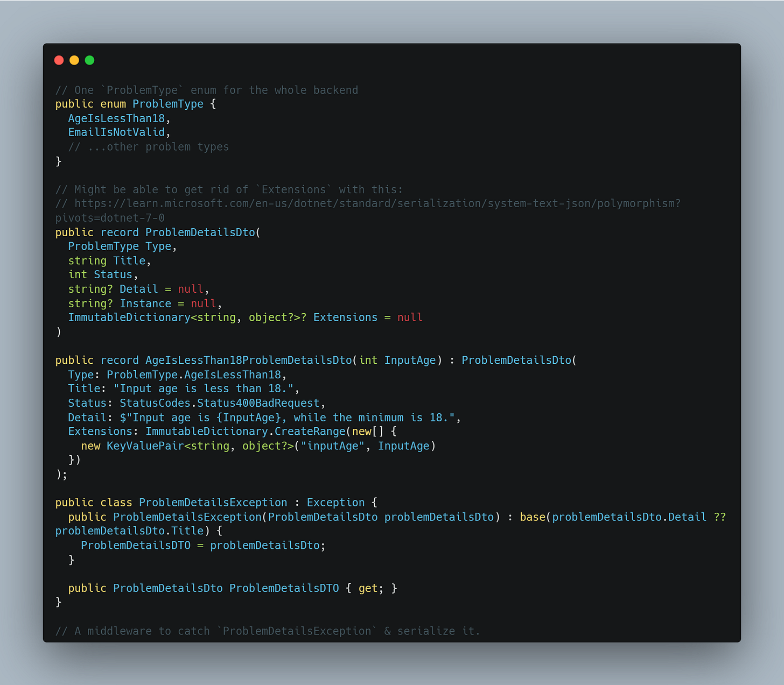The image size is (784, 685).
Task: Click the enum member line "AgeIsLessThan18,"
Action: tap(119, 118)
